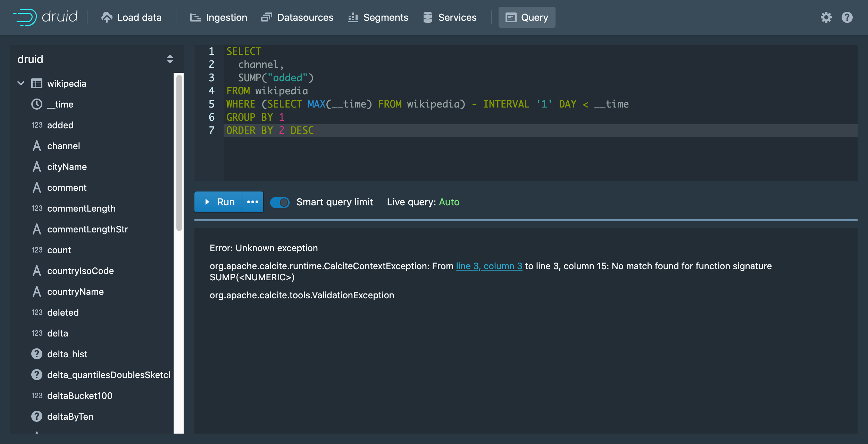Follow the line 3, column 3 error link
868x444 pixels.
(489, 266)
